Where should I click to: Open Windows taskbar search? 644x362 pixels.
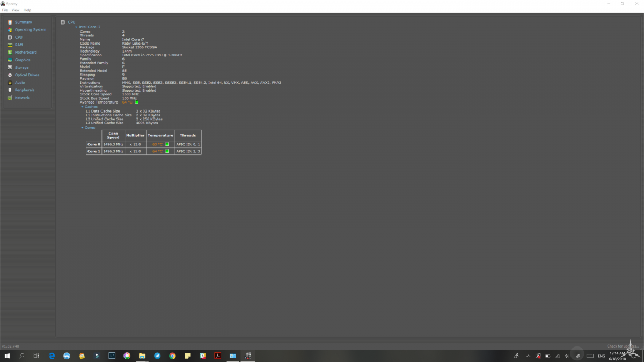tap(22, 356)
